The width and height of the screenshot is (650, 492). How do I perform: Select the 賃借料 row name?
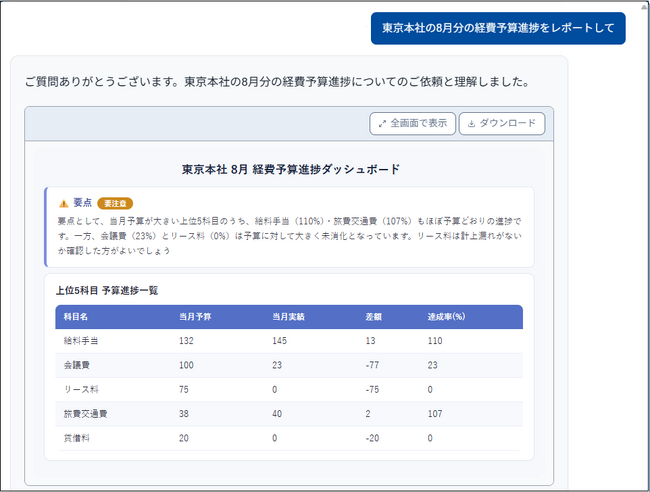[77, 438]
